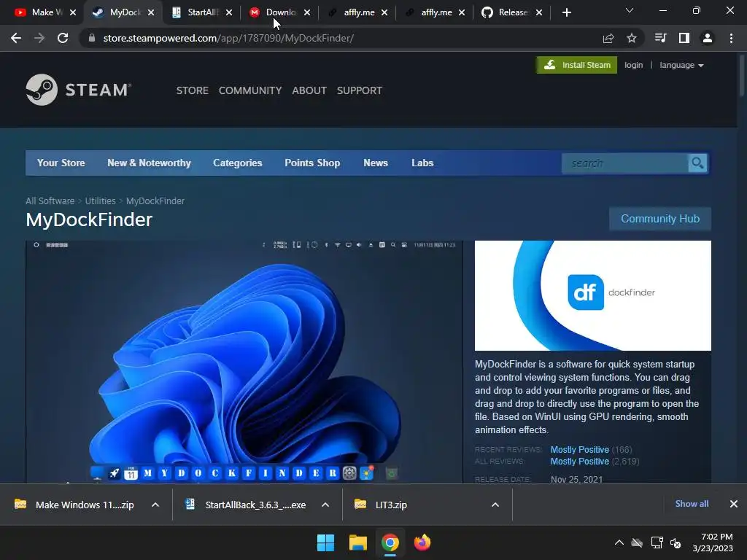Click the Install Steam button

tap(577, 65)
